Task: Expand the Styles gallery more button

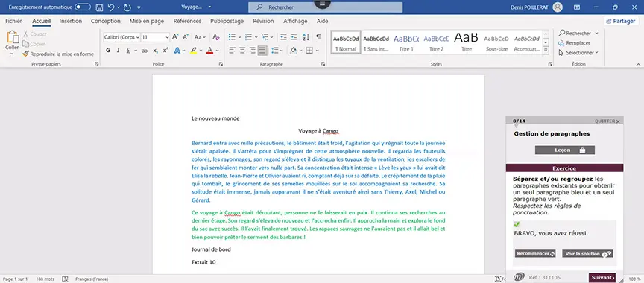Action: (x=546, y=51)
